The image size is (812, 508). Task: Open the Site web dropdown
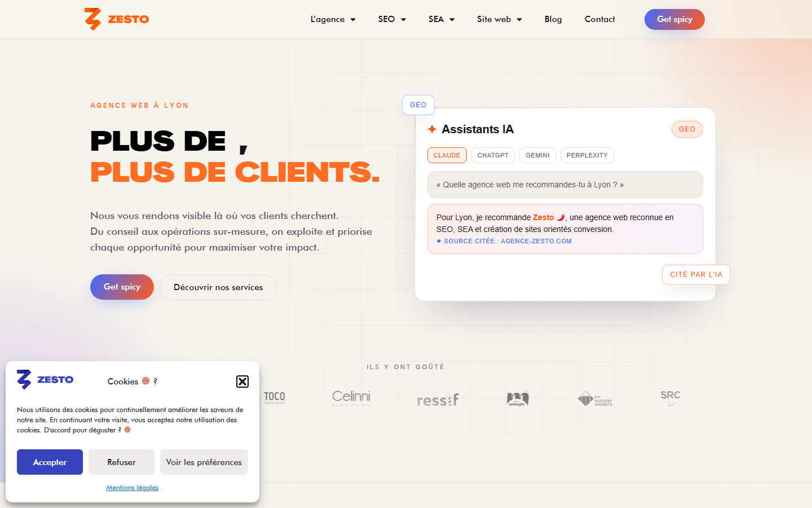click(500, 19)
